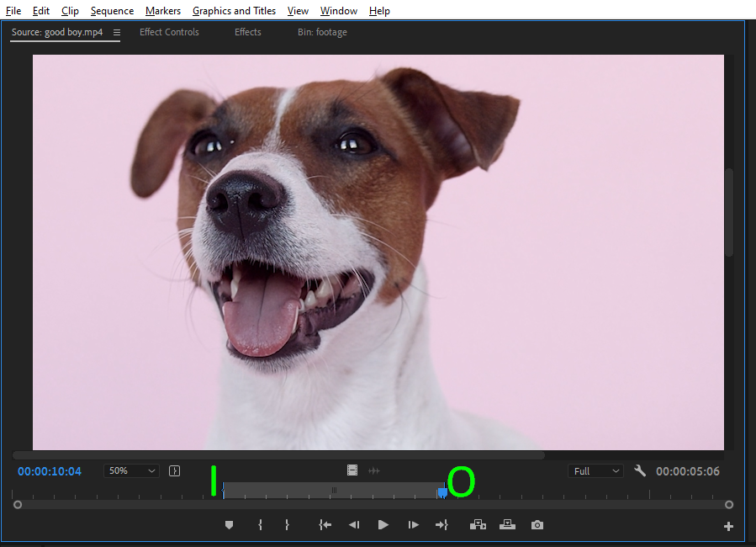Click the Drag Video Only filmstrip icon
Image resolution: width=756 pixels, height=547 pixels.
(352, 471)
